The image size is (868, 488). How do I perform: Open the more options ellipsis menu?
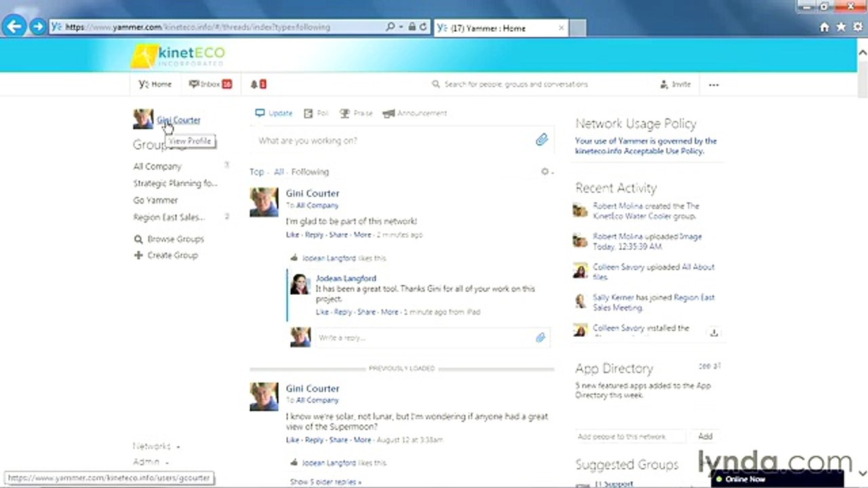click(713, 85)
